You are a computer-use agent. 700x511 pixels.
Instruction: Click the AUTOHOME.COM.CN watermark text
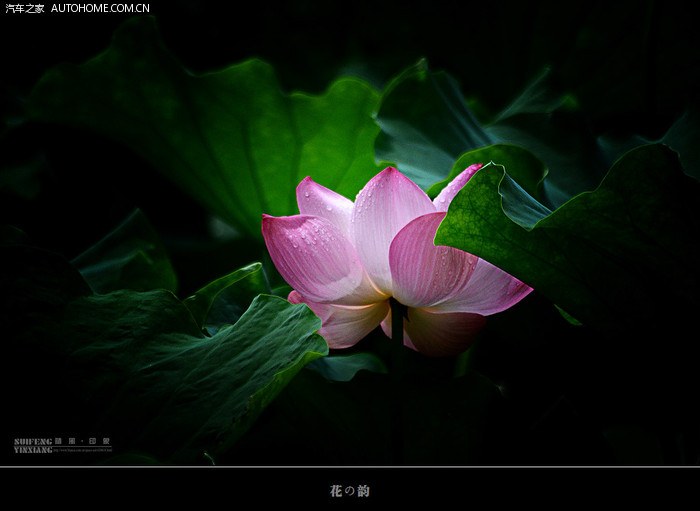(x=100, y=8)
